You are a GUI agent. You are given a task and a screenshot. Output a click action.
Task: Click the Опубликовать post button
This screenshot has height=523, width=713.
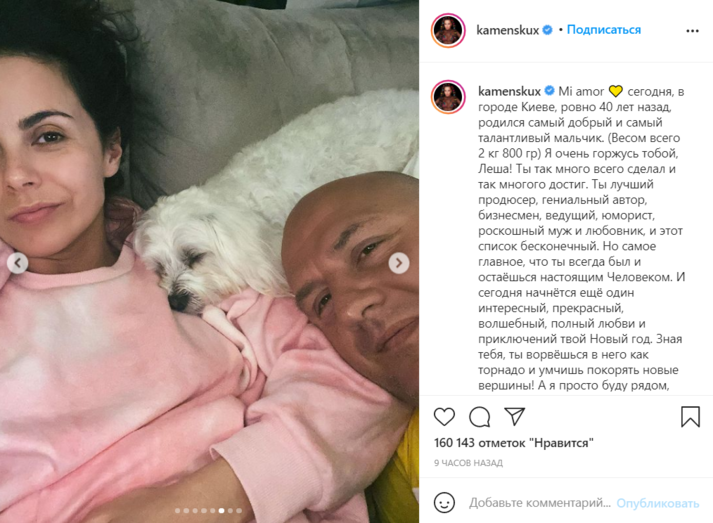coord(658,503)
